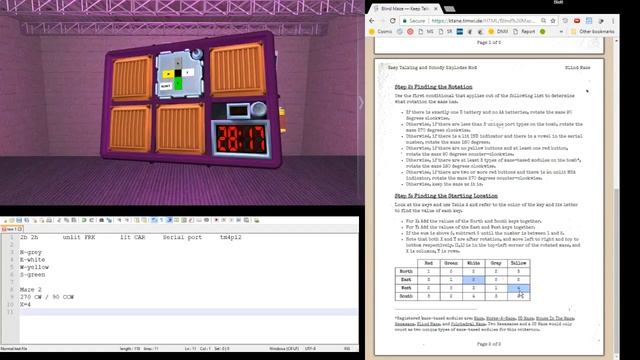Toggle Show All Characters in Notepad++ toolbar
This screenshot has width=640, height=360.
[x=161, y=220]
